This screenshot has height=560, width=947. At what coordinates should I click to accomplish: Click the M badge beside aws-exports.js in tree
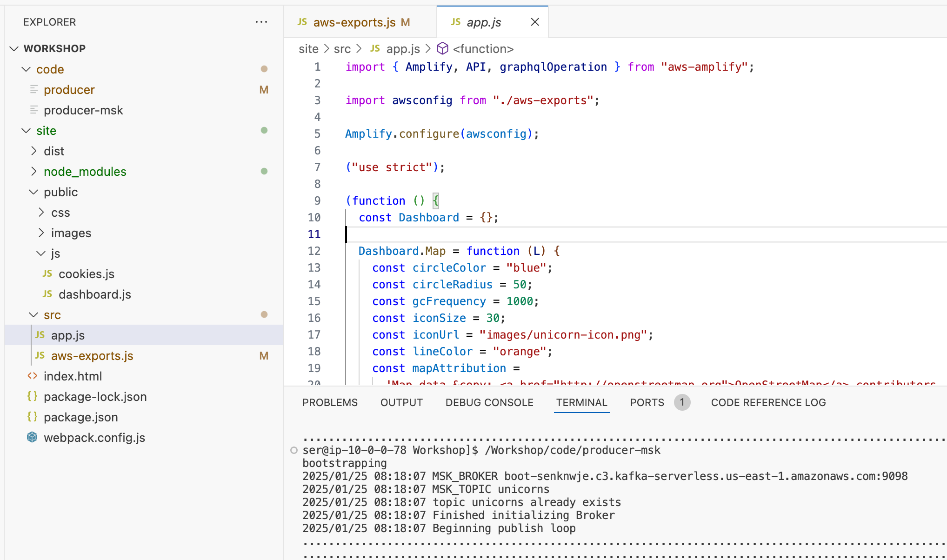(264, 355)
